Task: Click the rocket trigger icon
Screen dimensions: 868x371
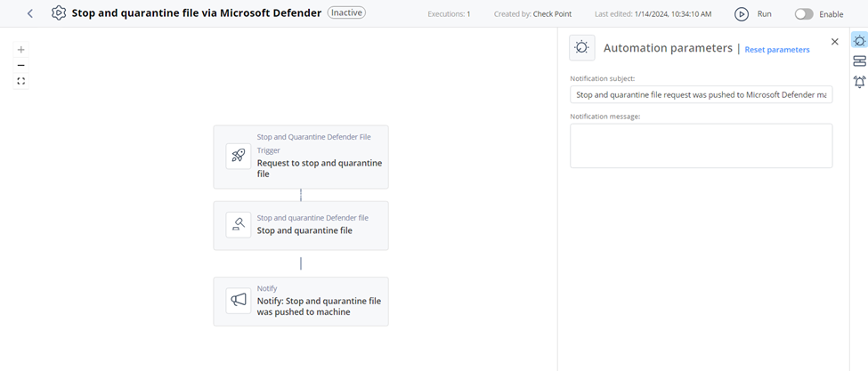Action: point(239,156)
